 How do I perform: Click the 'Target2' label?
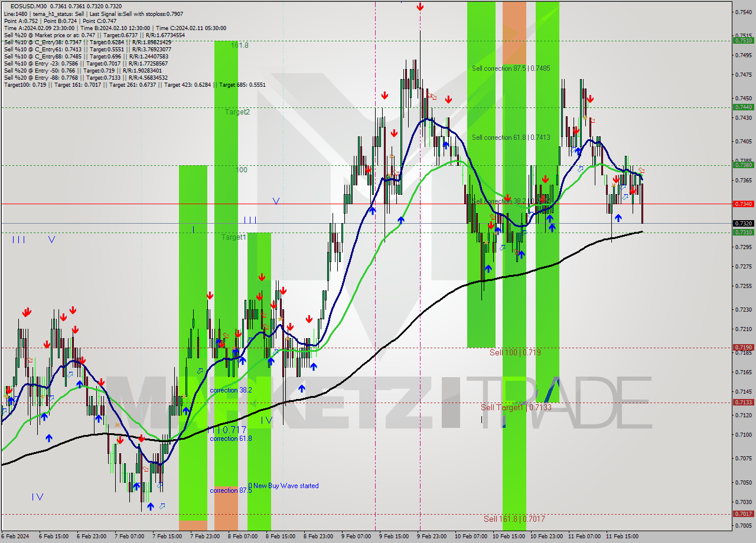[x=237, y=112]
